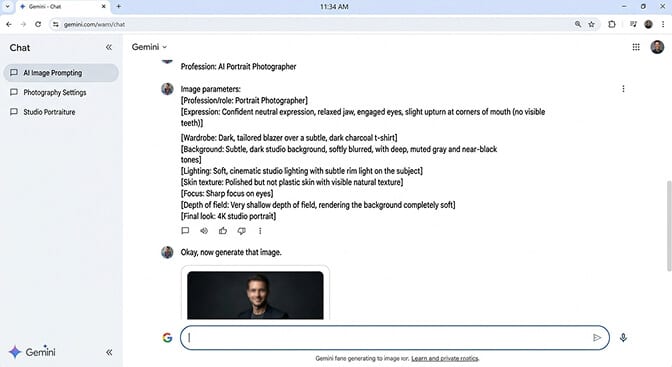Open the tab search dropdown arrow
The height and width of the screenshot is (367, 672).
tap(7, 6)
